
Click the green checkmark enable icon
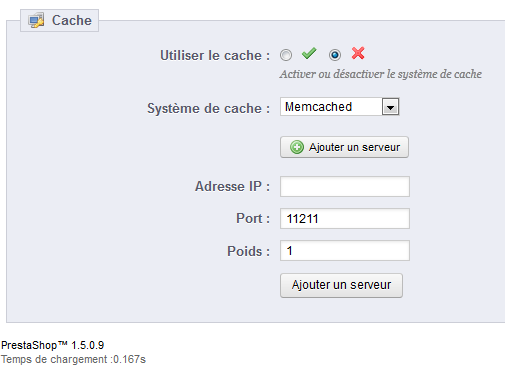(309, 53)
